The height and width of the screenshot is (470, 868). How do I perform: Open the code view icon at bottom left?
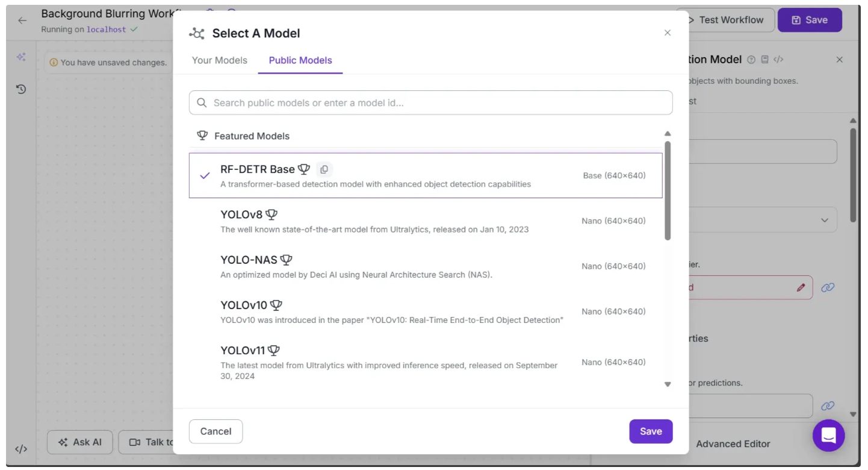tap(21, 449)
